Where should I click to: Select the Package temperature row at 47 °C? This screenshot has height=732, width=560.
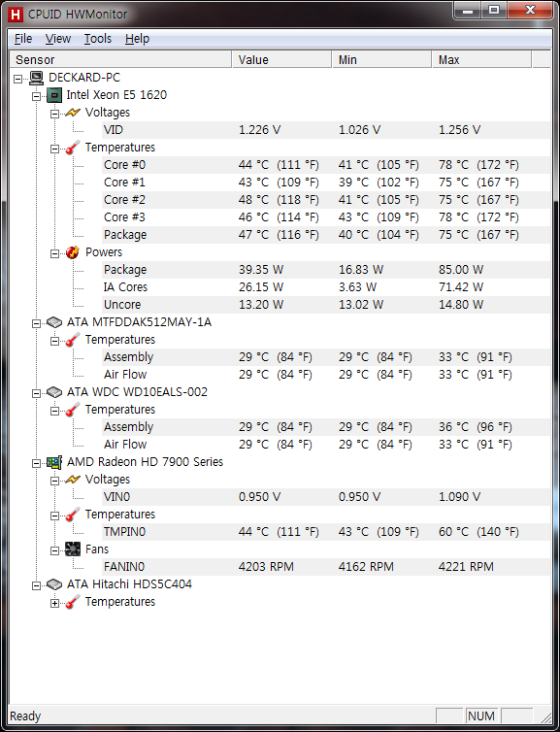pos(326,235)
